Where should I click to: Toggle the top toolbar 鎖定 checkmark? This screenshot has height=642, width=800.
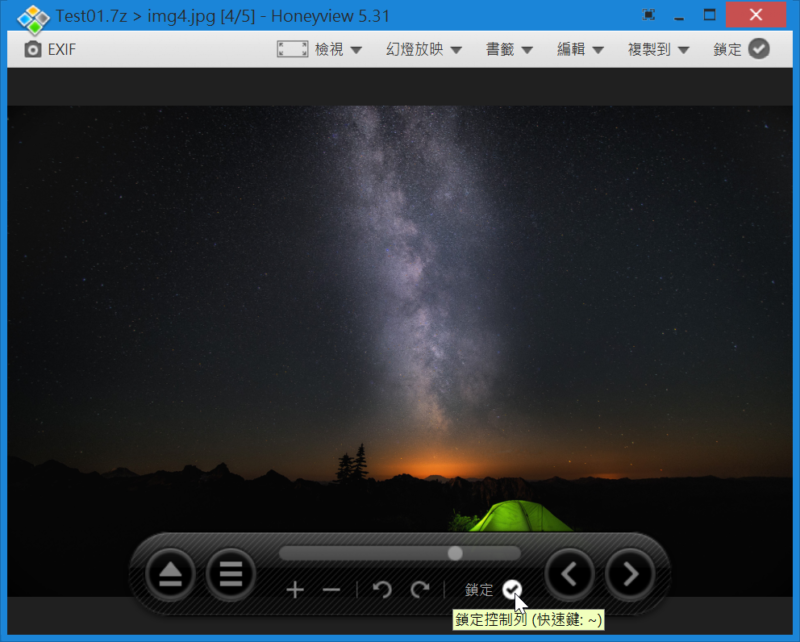[759, 49]
